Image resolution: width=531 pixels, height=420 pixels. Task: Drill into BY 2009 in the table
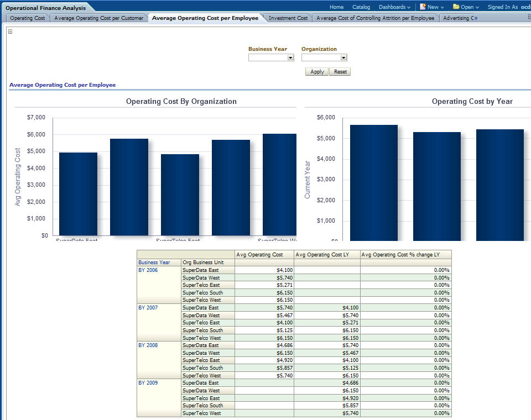pyautogui.click(x=148, y=383)
